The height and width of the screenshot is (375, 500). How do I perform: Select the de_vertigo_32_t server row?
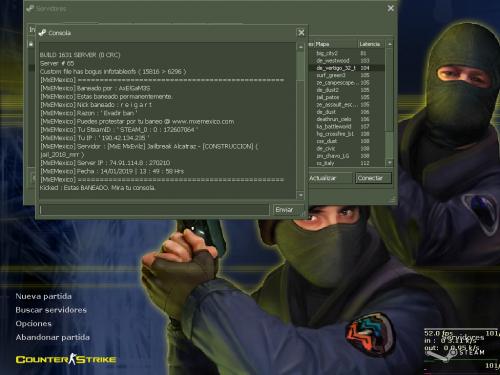tap(346, 68)
